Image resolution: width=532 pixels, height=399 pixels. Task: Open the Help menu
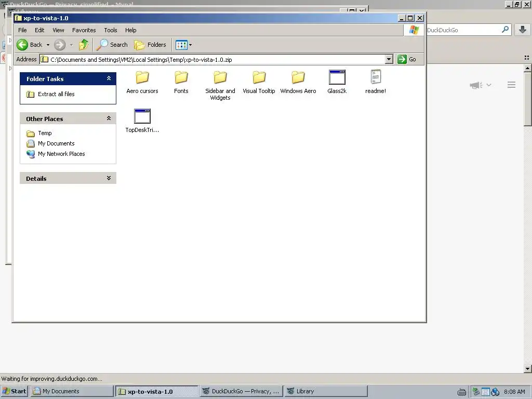tap(130, 30)
